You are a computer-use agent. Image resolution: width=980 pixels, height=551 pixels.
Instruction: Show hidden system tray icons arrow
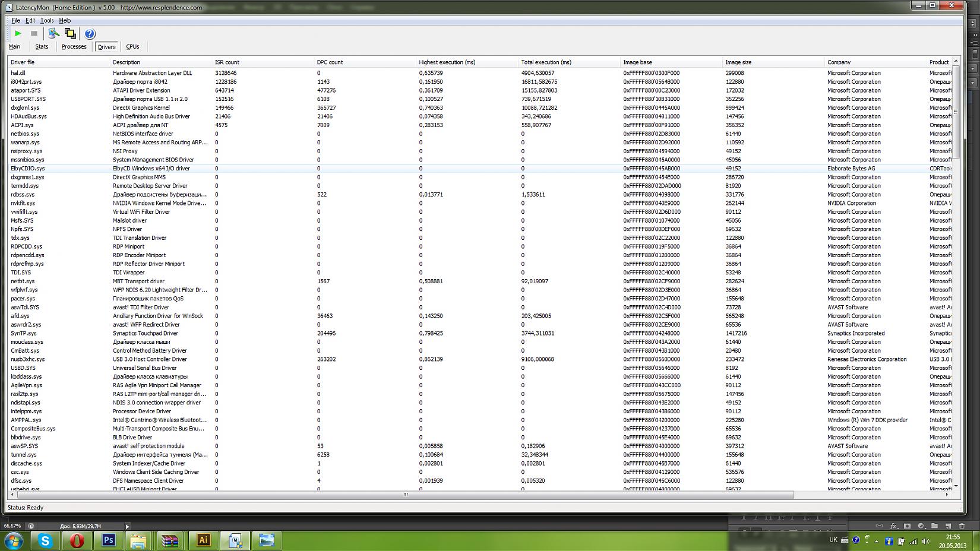click(x=876, y=541)
